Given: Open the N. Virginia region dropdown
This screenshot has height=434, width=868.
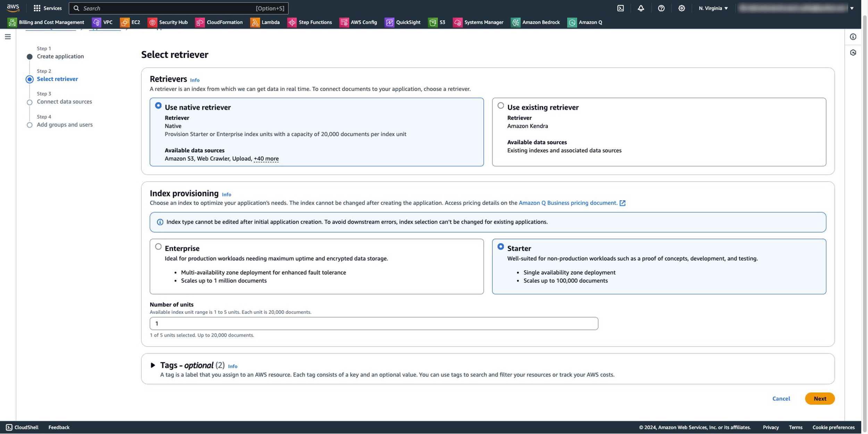Looking at the screenshot, I should click(x=713, y=8).
